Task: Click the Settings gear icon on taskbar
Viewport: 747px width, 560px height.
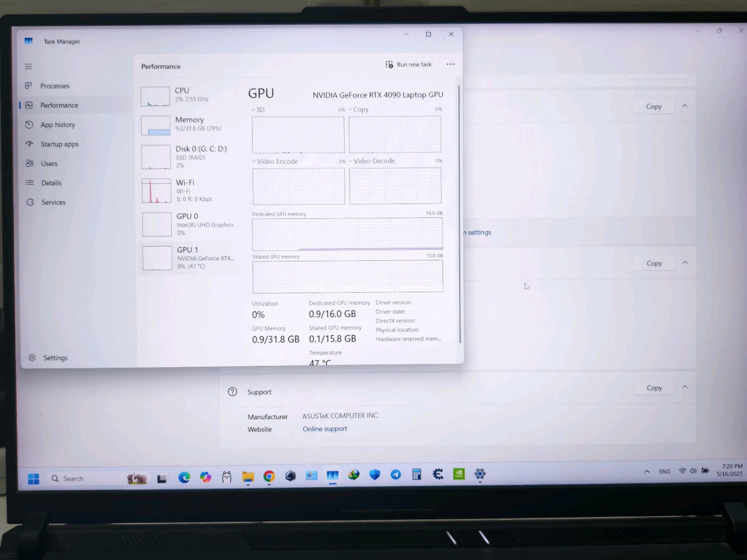Action: pos(480,473)
